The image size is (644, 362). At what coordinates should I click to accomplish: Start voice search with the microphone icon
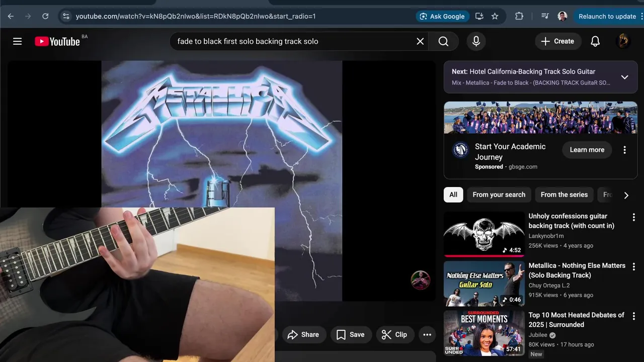point(476,41)
